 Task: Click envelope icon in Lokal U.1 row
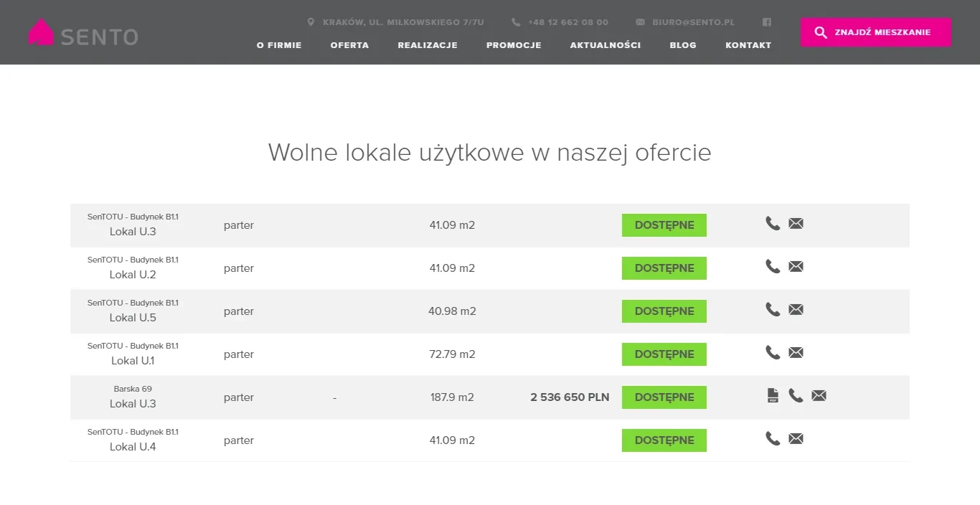[x=796, y=352]
